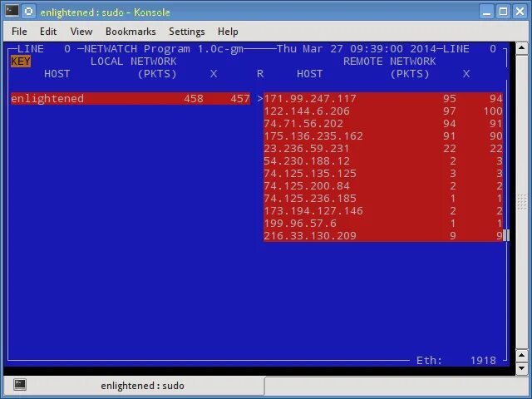Open the Bookmarks menu
This screenshot has width=532, height=399.
pos(131,32)
